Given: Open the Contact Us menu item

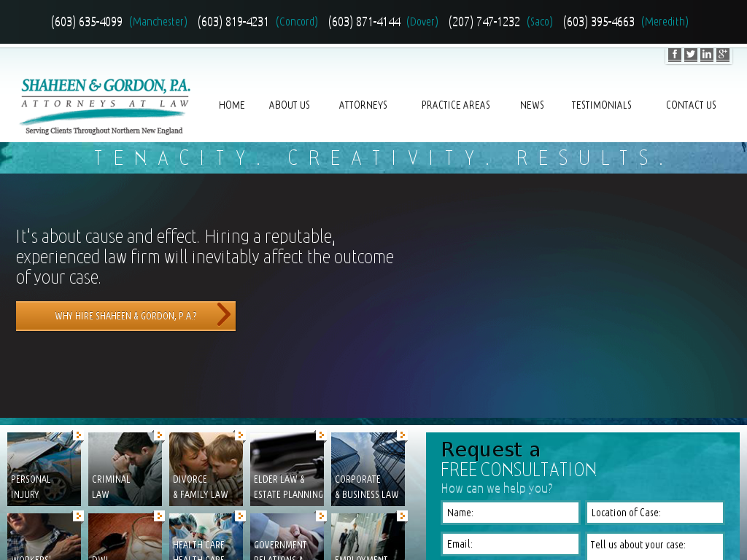Looking at the screenshot, I should 691,105.
